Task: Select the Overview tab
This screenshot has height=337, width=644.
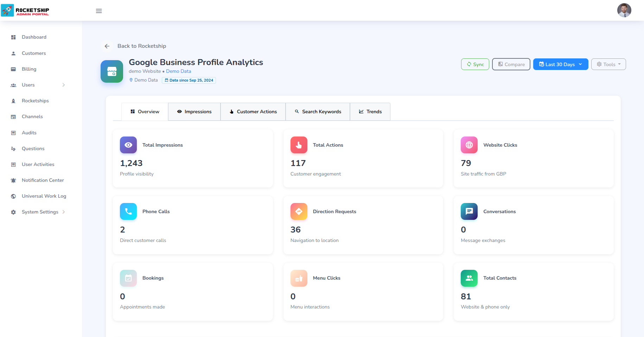Action: (145, 112)
